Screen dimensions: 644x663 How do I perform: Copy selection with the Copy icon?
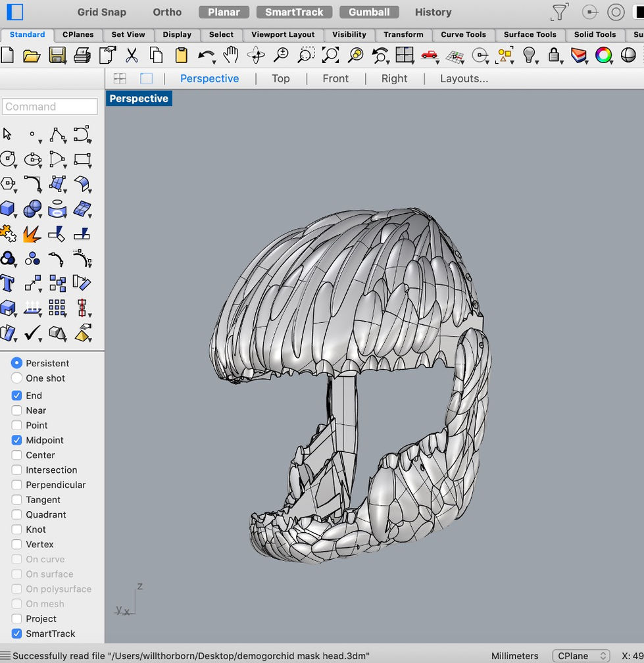[x=157, y=55]
